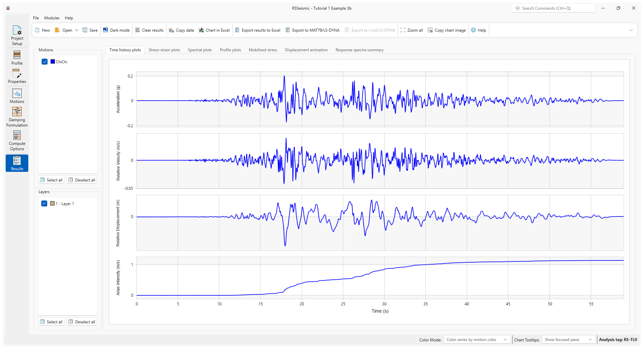Click Select all under Motions
This screenshot has height=349, width=644.
[51, 180]
